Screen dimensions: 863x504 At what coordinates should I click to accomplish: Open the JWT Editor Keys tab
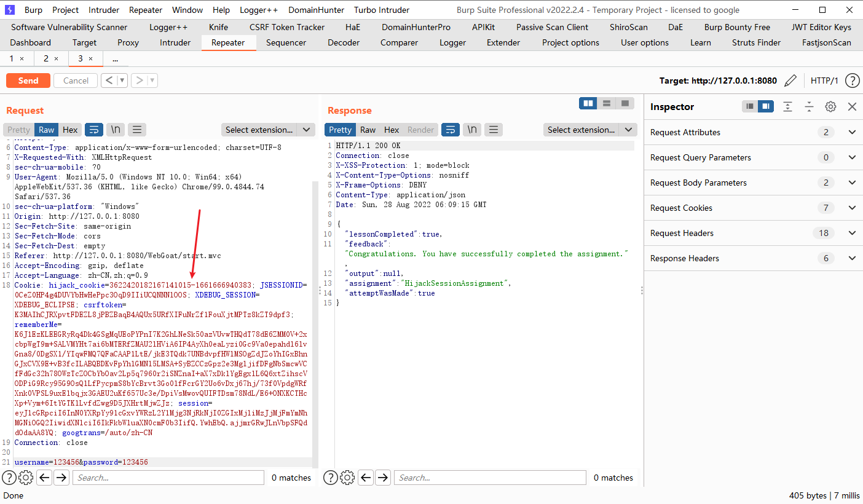821,27
